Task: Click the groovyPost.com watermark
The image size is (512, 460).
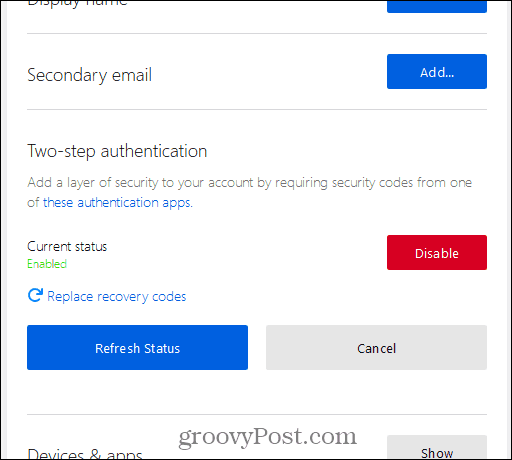Action: 267,436
